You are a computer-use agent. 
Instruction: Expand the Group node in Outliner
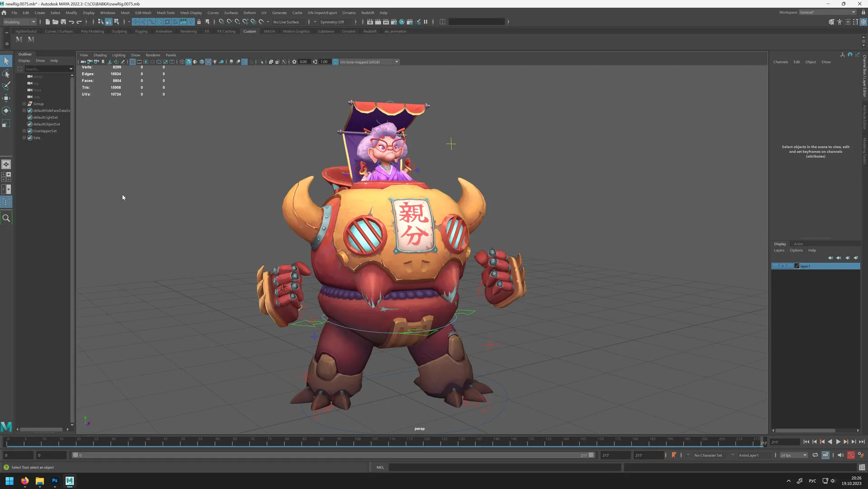24,103
